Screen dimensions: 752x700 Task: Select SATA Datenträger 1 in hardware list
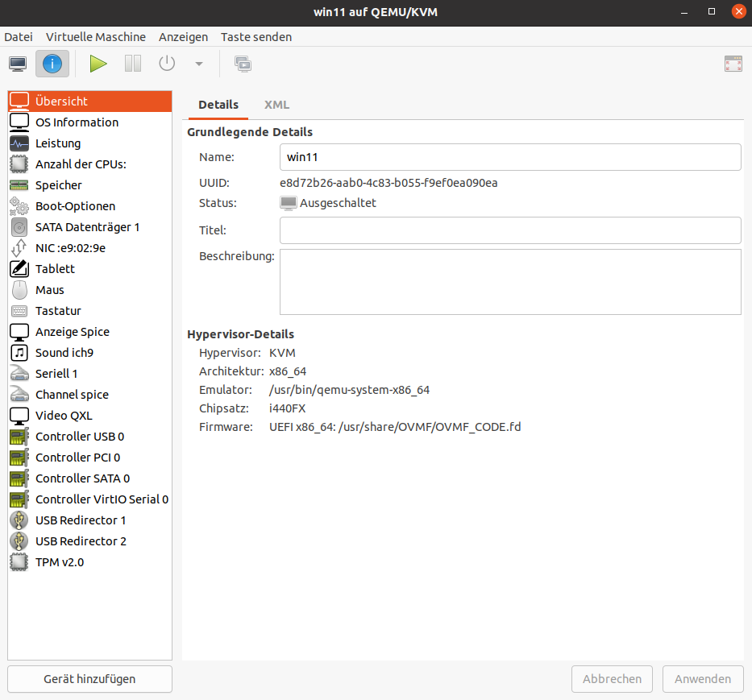point(87,227)
